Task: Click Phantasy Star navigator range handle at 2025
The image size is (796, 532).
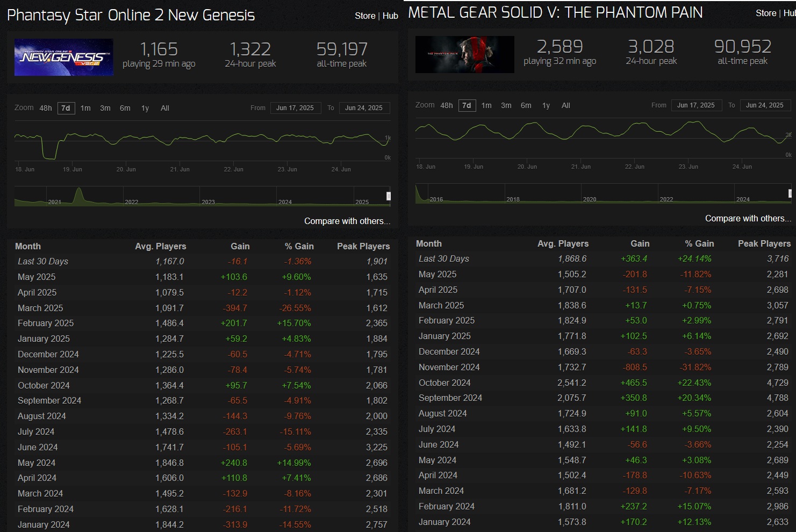Action: tap(389, 196)
